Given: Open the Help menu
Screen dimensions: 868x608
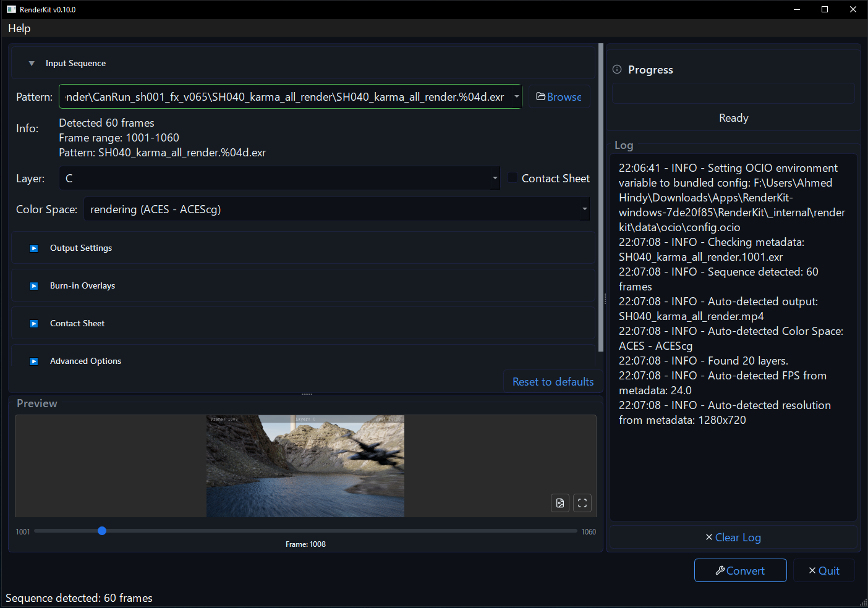Looking at the screenshot, I should click(19, 28).
